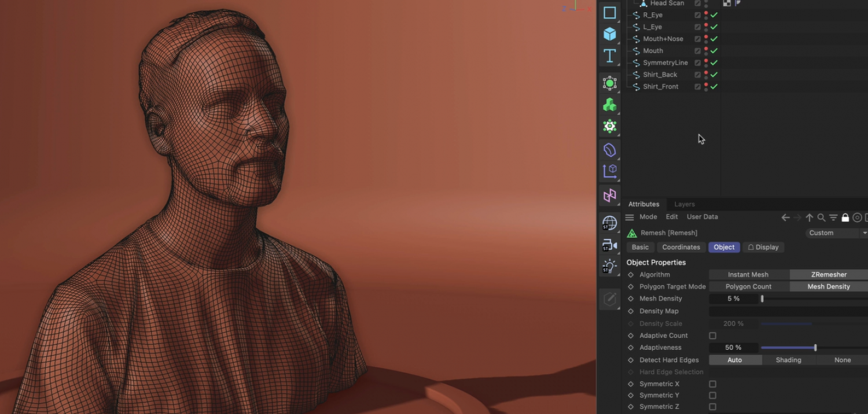Open the Attributes hamburger menu
The width and height of the screenshot is (868, 414).
click(x=630, y=217)
